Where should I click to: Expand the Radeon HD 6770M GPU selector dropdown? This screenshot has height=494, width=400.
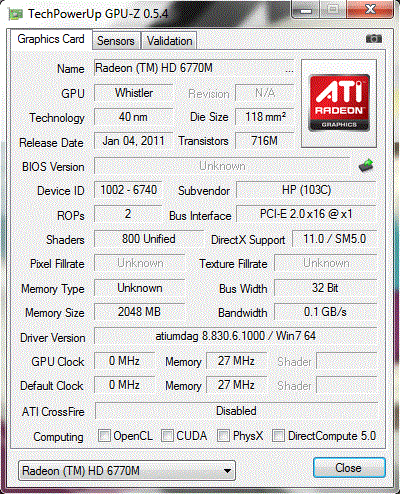tap(127, 471)
